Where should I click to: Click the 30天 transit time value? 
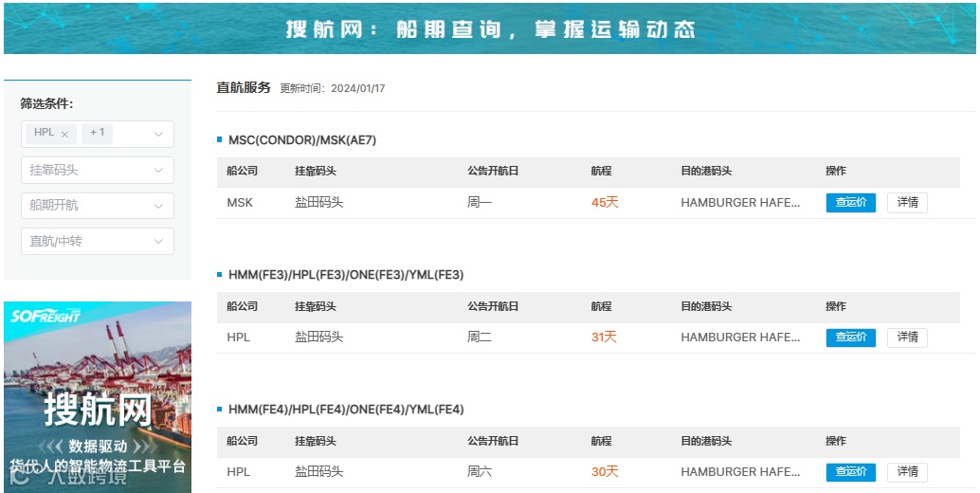pos(605,472)
